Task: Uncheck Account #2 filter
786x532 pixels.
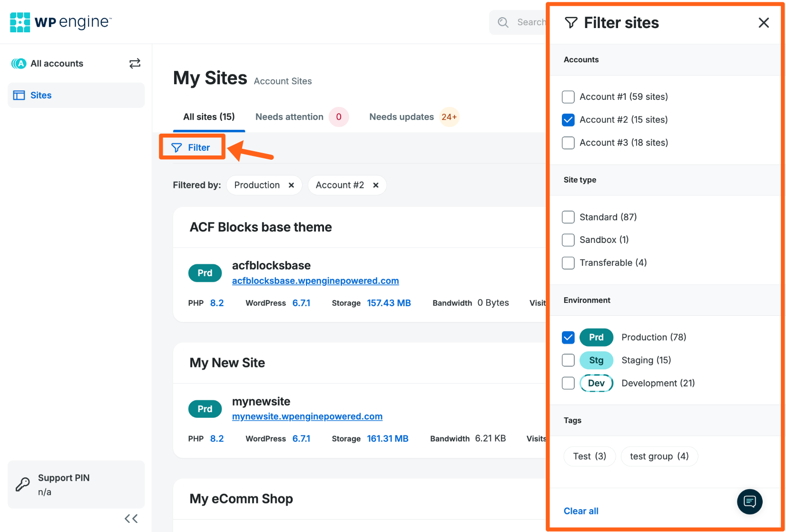Action: pos(568,120)
